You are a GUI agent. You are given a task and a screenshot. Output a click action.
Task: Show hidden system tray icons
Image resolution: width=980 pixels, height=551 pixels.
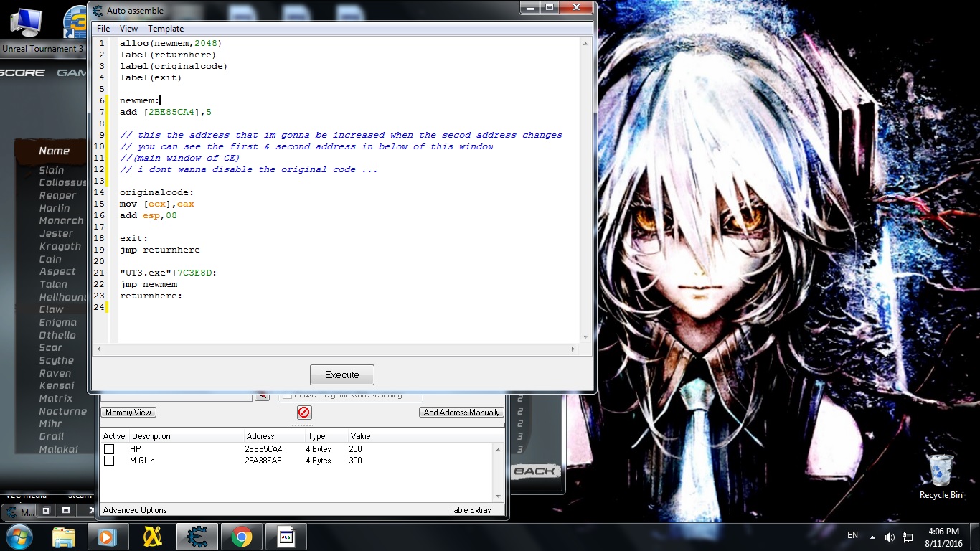pos(872,537)
